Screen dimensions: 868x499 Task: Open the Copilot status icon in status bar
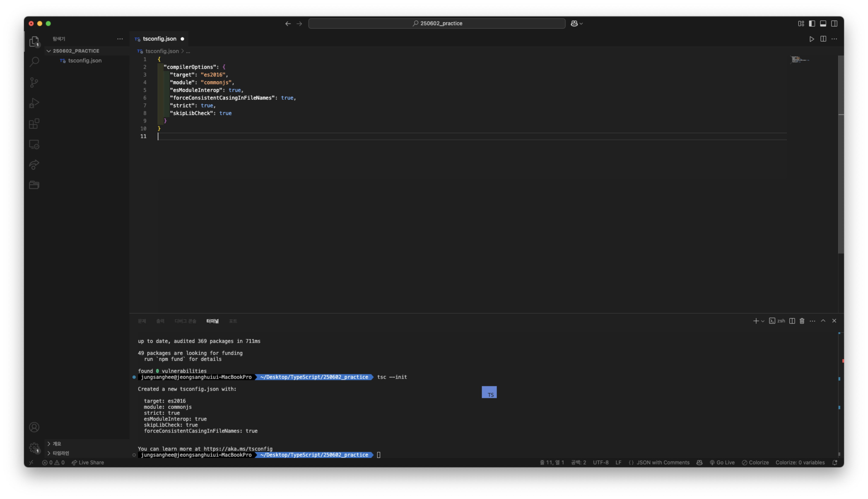(699, 462)
